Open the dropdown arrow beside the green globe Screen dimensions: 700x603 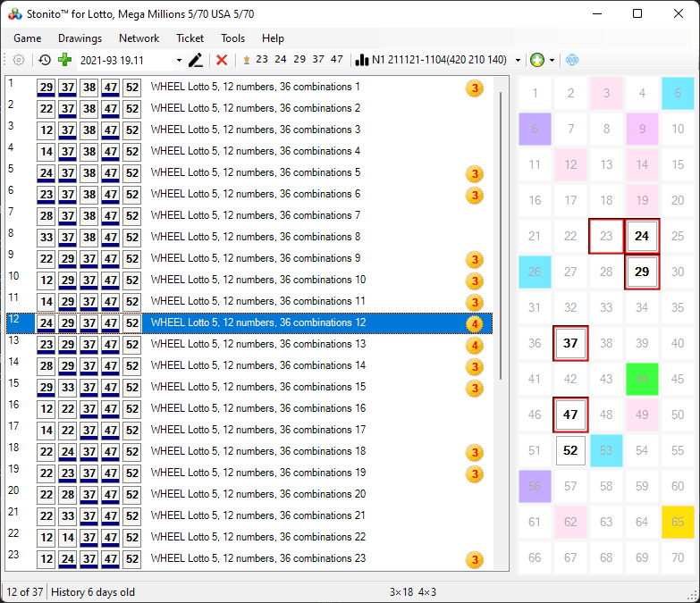552,60
